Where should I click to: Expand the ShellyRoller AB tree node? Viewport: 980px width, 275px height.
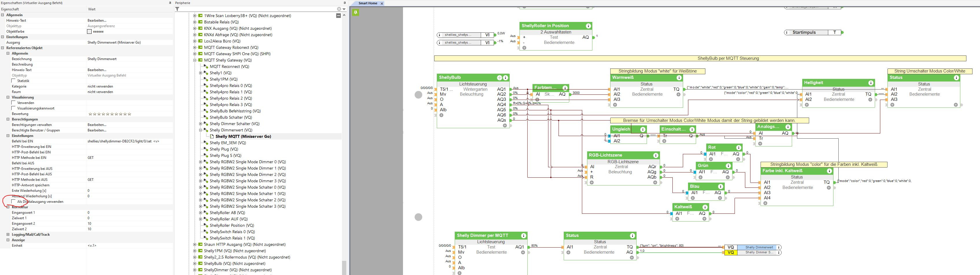(201, 213)
